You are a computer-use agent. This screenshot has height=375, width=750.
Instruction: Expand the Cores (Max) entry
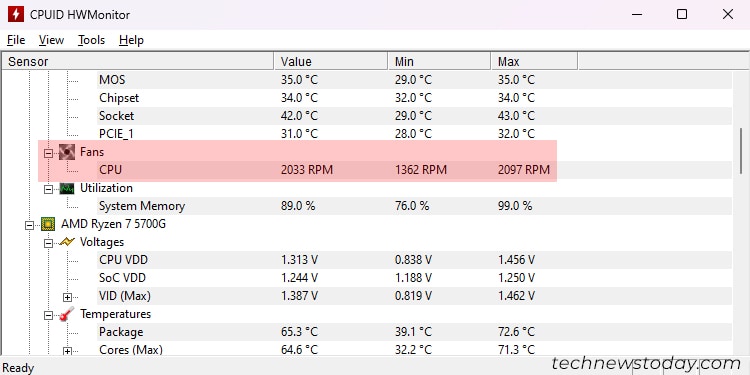coord(67,352)
